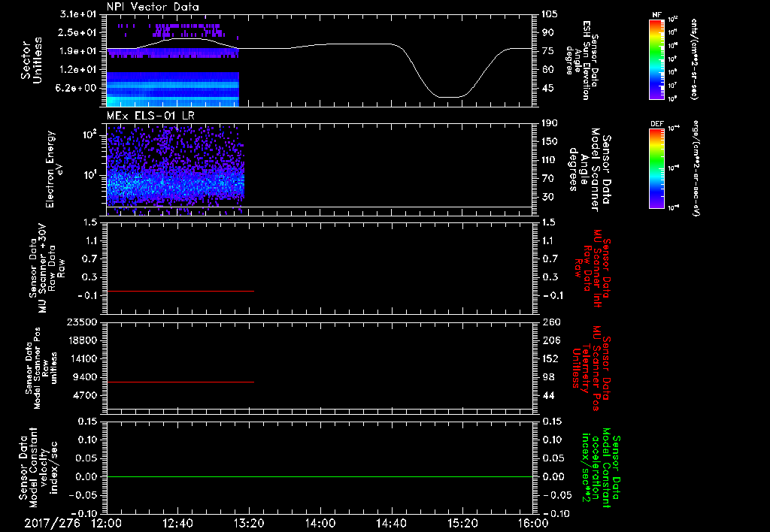The width and height of the screenshot is (770, 532).
Task: Click the "ergs/(cm**2-sr-sec-eV)" units label
Action: (x=696, y=168)
